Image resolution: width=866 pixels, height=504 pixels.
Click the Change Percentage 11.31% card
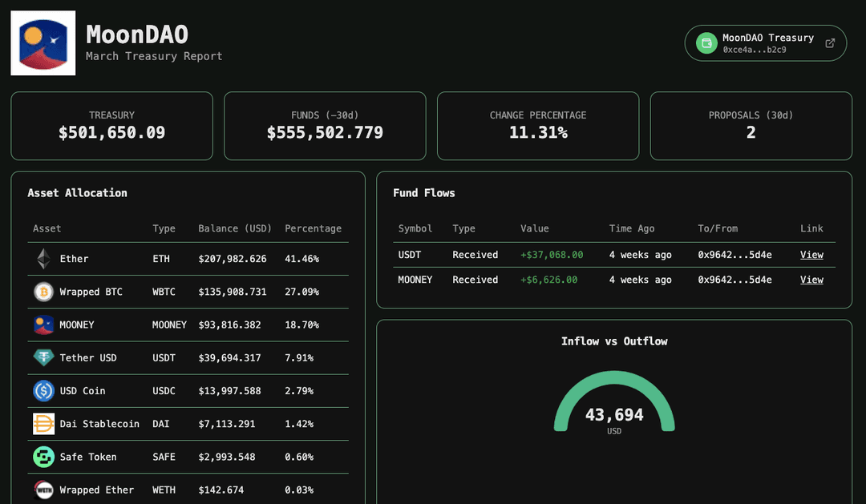[x=538, y=126]
